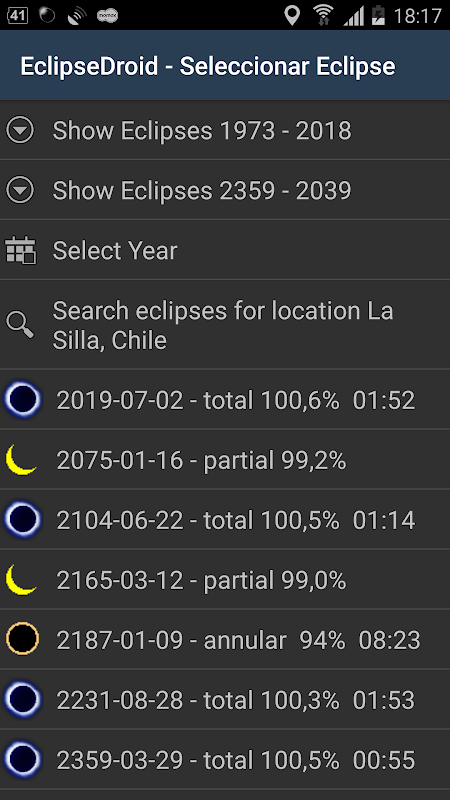Select total eclipse icon for 2231-08-28

(22, 699)
